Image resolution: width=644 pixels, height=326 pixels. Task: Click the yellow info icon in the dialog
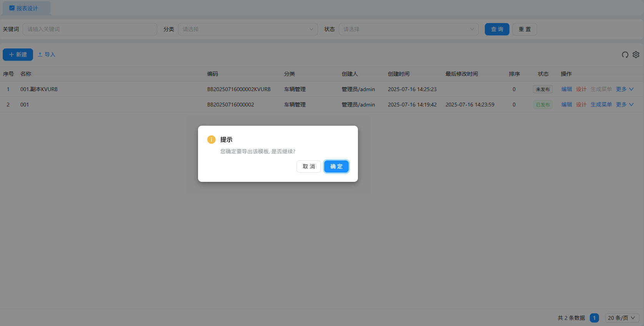[x=211, y=140]
